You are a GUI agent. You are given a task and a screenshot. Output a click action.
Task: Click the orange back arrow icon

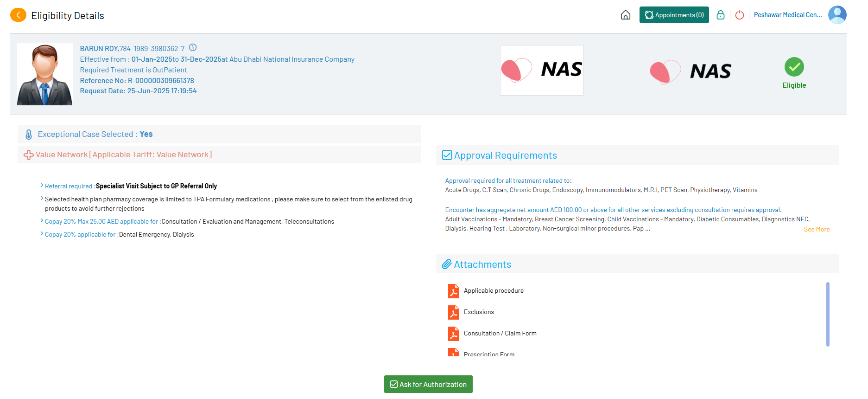coord(18,15)
